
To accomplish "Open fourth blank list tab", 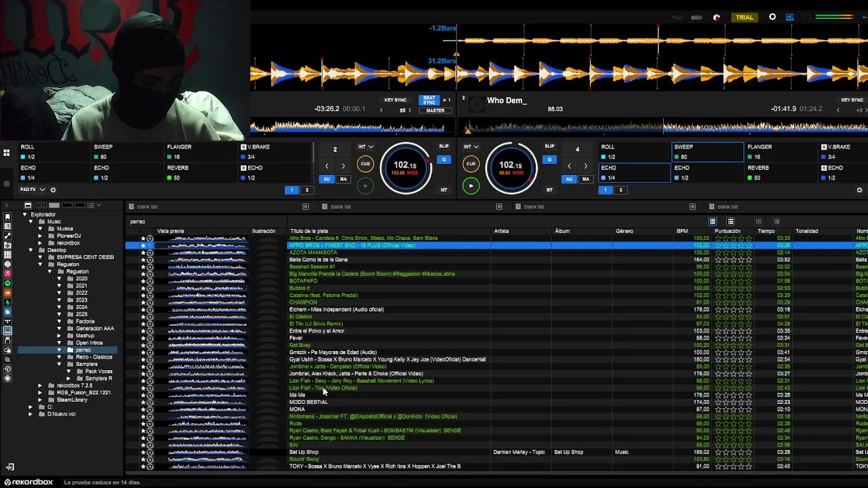I will [x=727, y=207].
